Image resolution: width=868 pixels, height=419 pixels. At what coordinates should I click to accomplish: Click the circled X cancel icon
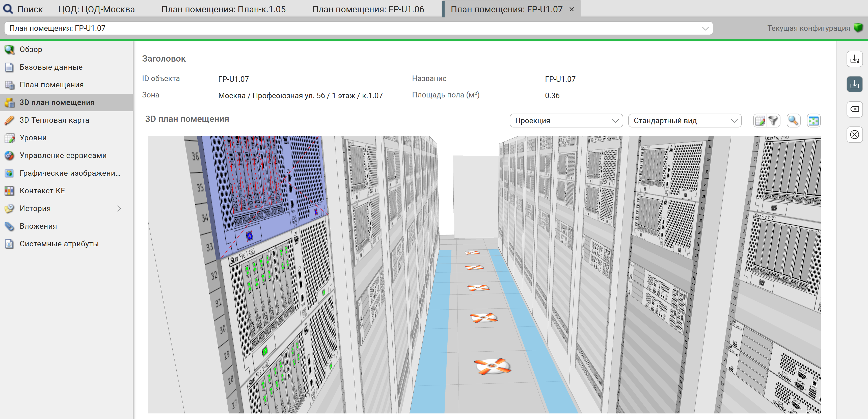[855, 135]
